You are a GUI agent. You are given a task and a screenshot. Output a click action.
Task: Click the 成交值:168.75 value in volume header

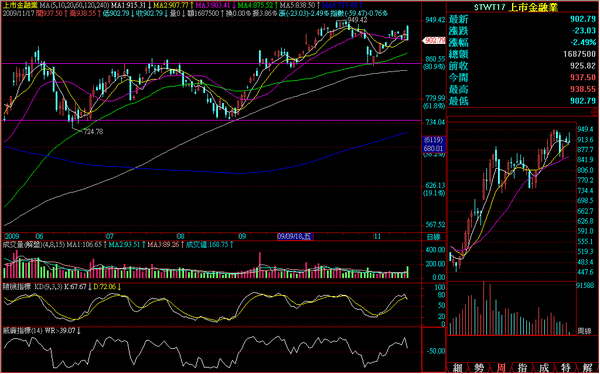coord(209,245)
